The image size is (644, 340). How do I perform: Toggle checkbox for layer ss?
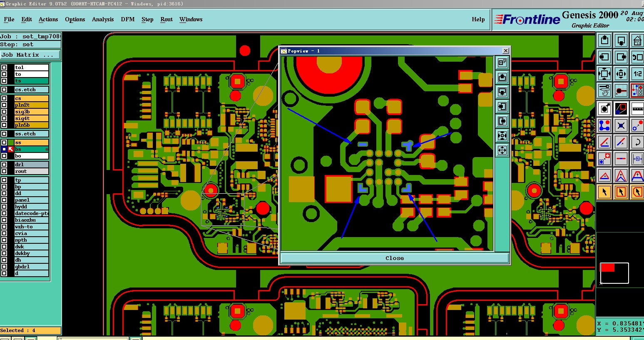(x=4, y=142)
